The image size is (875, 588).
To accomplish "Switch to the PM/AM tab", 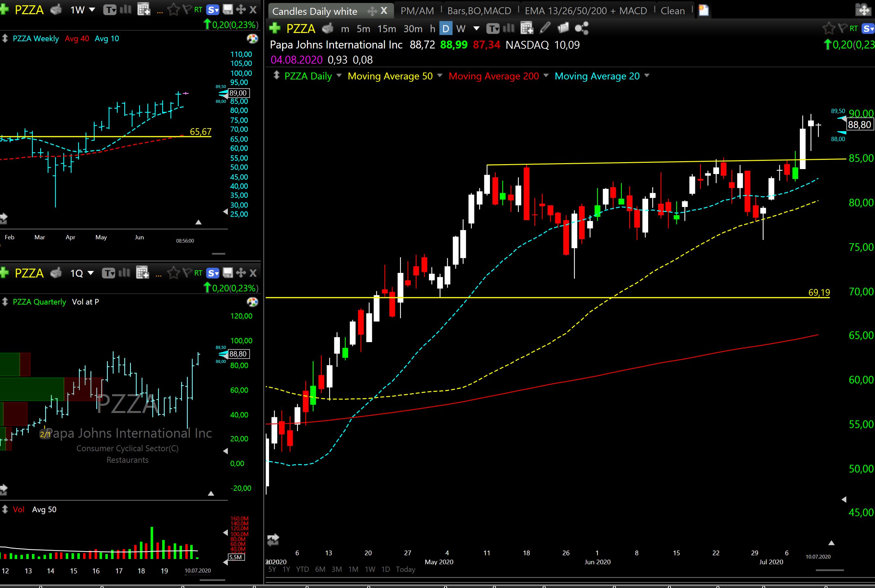I will tap(417, 11).
